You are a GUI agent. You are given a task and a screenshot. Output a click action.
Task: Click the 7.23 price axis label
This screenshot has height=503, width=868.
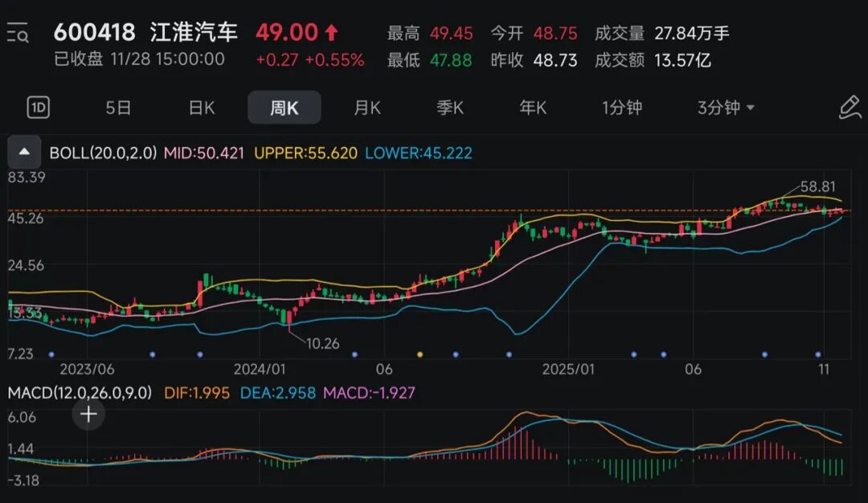click(x=20, y=354)
